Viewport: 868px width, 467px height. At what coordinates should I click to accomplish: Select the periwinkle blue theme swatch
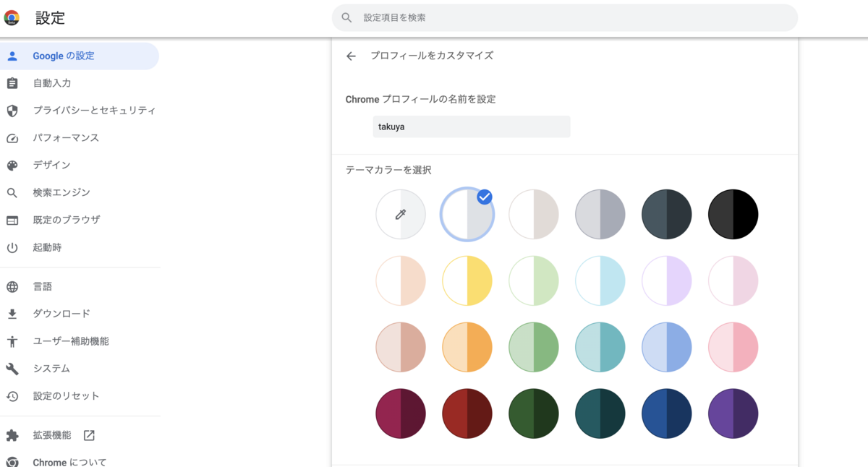click(x=667, y=347)
